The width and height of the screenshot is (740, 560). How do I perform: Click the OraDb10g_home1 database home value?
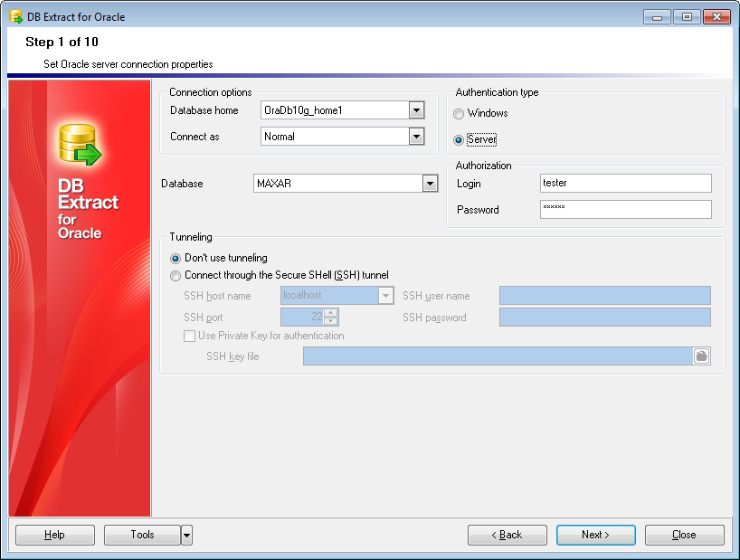(x=303, y=110)
